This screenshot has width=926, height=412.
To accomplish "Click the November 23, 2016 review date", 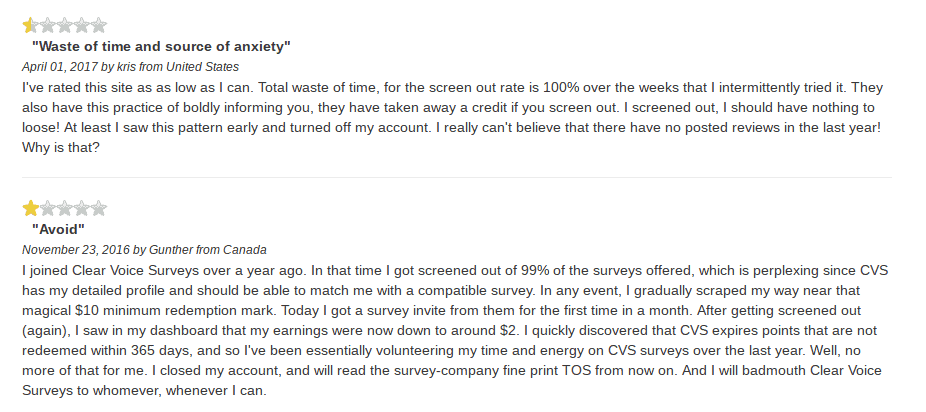I will point(76,250).
